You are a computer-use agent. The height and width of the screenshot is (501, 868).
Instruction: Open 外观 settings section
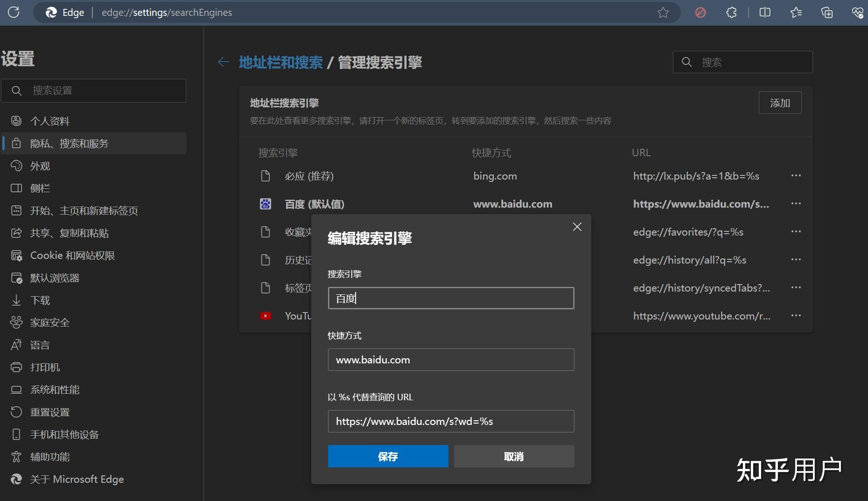point(93,166)
